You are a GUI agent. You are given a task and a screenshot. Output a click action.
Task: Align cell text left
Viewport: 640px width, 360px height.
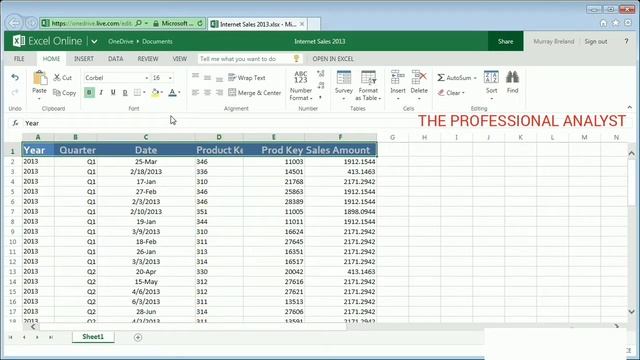coord(196,93)
